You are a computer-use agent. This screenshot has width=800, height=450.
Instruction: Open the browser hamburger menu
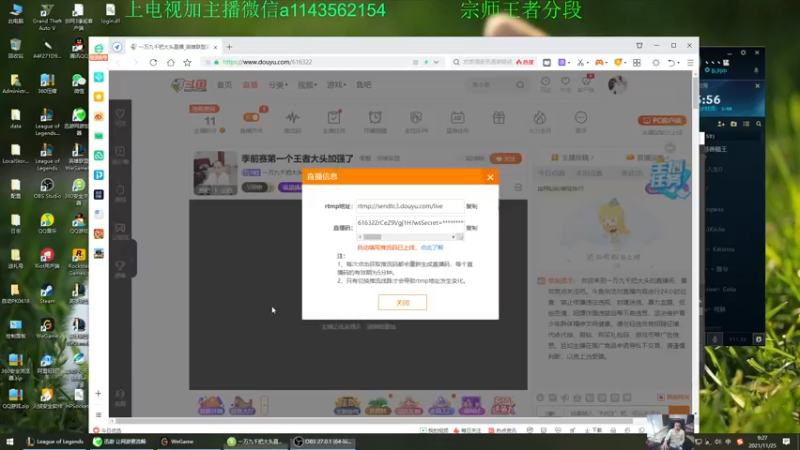coord(690,62)
